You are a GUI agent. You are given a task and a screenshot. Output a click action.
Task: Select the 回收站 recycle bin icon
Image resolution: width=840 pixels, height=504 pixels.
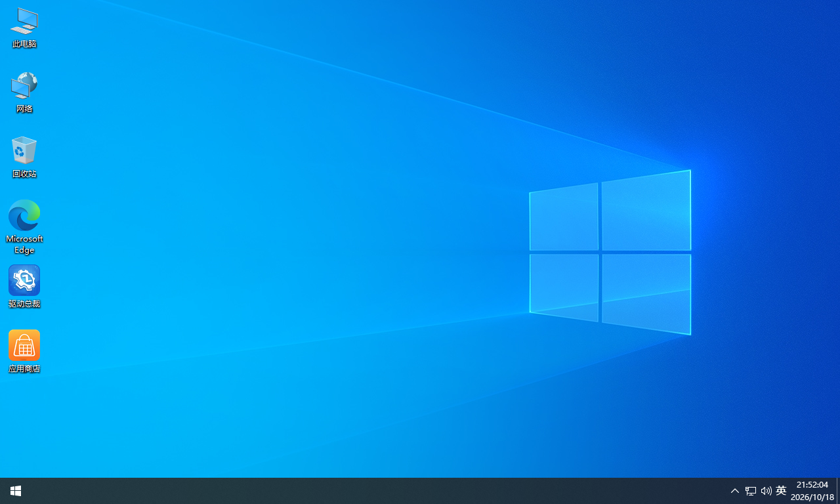coord(24,157)
